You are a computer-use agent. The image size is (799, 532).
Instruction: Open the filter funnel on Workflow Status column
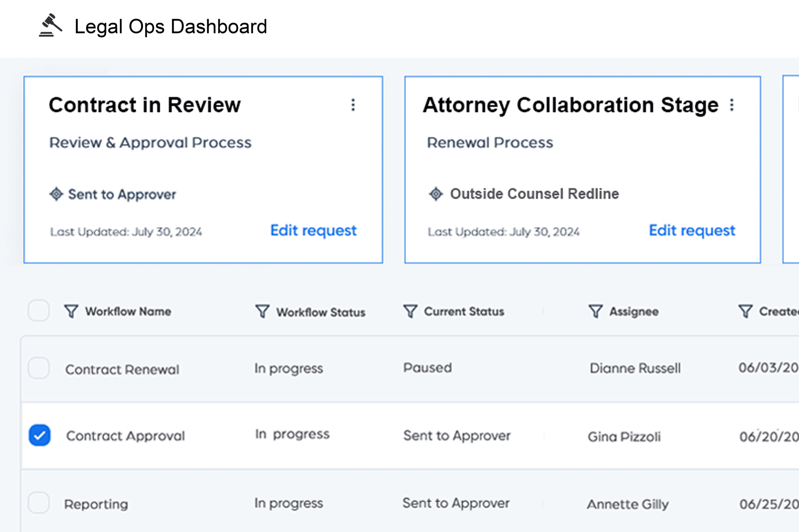261,311
